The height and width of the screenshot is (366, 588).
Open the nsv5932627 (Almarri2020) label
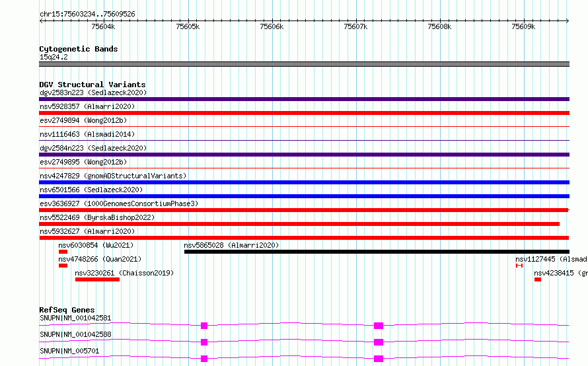(87, 231)
